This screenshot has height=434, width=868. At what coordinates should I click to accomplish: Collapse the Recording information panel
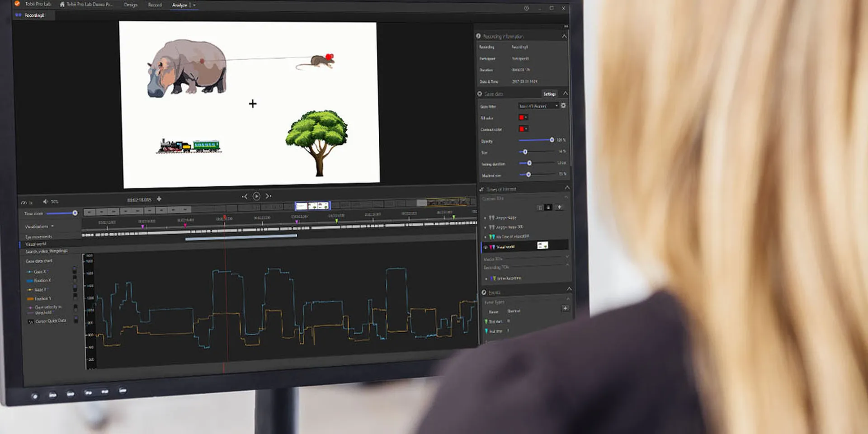pyautogui.click(x=564, y=36)
